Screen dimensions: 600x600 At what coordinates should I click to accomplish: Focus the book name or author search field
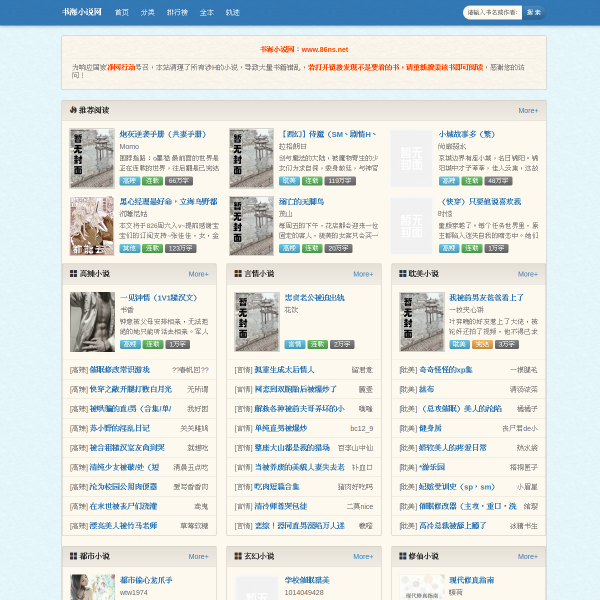[492, 13]
